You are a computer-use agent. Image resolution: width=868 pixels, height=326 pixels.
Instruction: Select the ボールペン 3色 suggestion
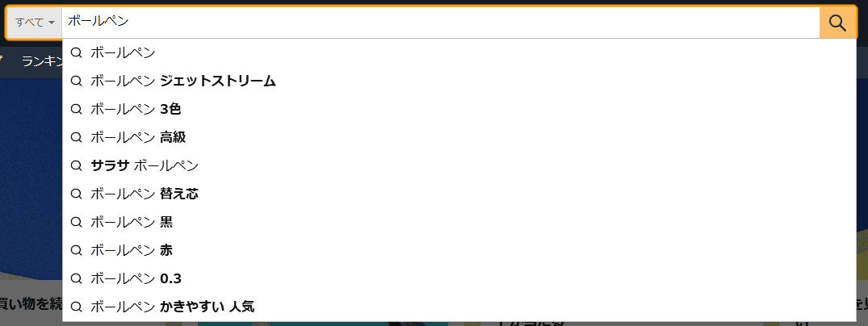(x=459, y=110)
